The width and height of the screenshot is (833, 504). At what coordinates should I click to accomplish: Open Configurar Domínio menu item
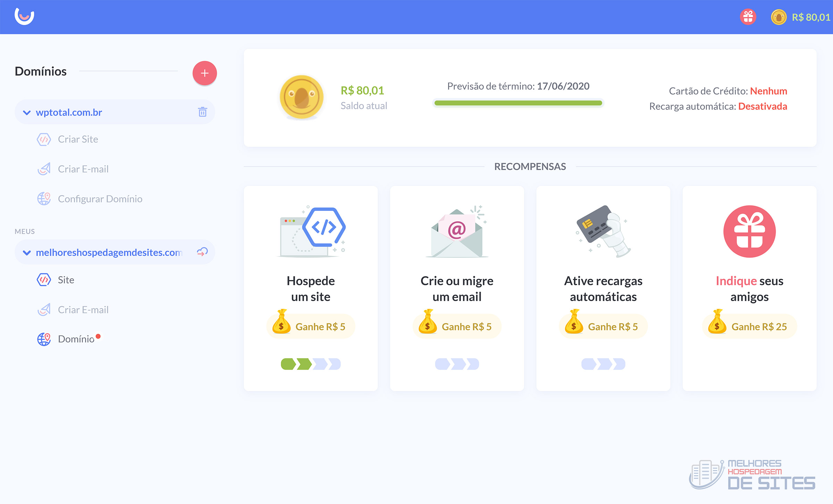point(100,199)
